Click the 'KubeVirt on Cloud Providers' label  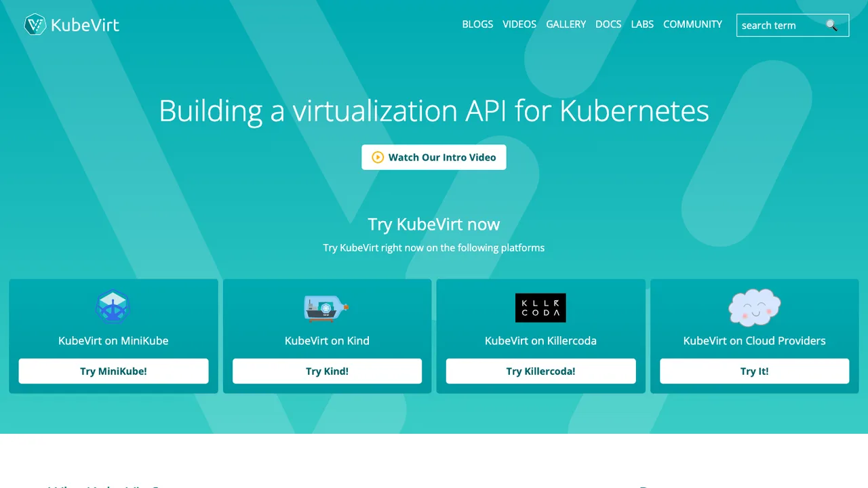pos(754,341)
